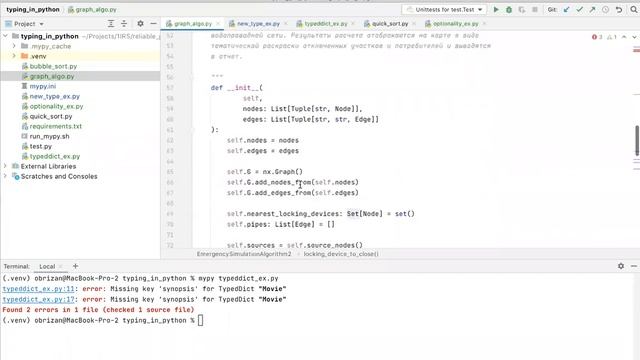Select run_mypy.sh in project tree
Screen dimensions: 640x360
[x=49, y=136]
